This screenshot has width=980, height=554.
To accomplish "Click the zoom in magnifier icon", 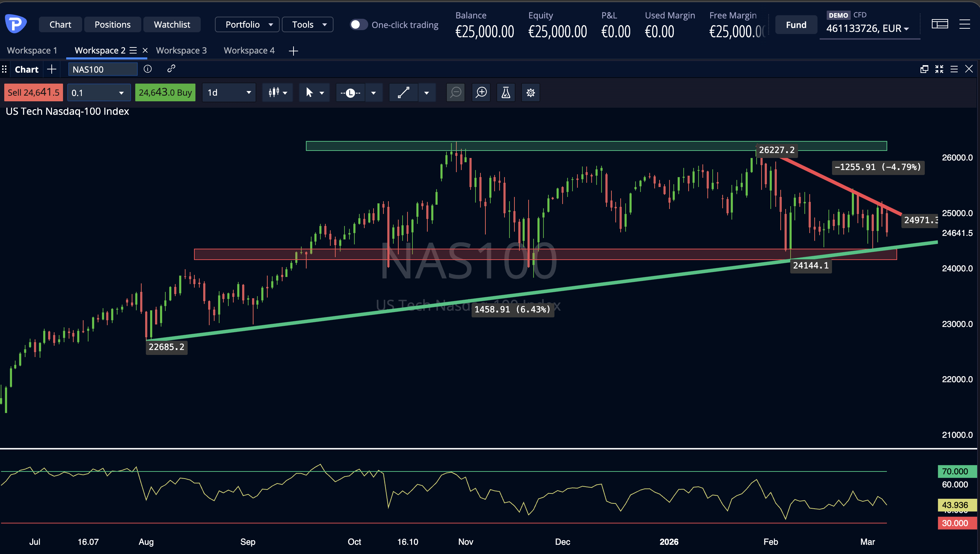I will (481, 92).
